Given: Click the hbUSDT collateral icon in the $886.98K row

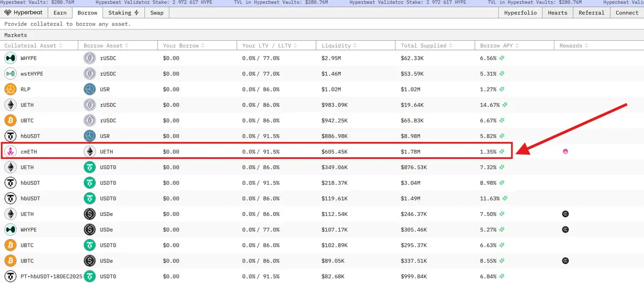Looking at the screenshot, I should 10,136.
